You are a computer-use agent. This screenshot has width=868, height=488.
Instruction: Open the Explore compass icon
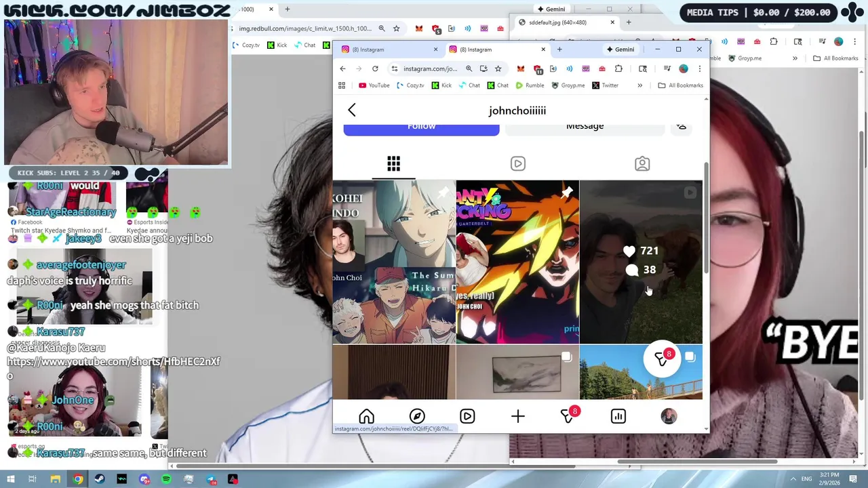coord(417,416)
